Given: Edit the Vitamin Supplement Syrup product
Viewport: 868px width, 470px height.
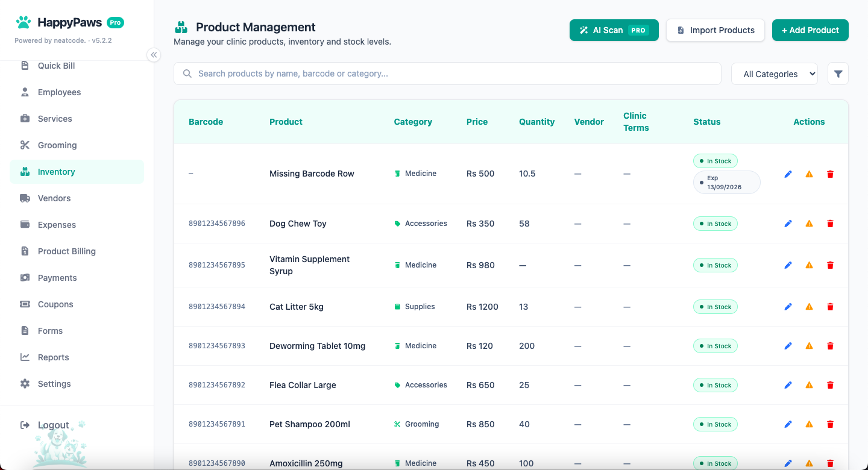Looking at the screenshot, I should pyautogui.click(x=788, y=265).
